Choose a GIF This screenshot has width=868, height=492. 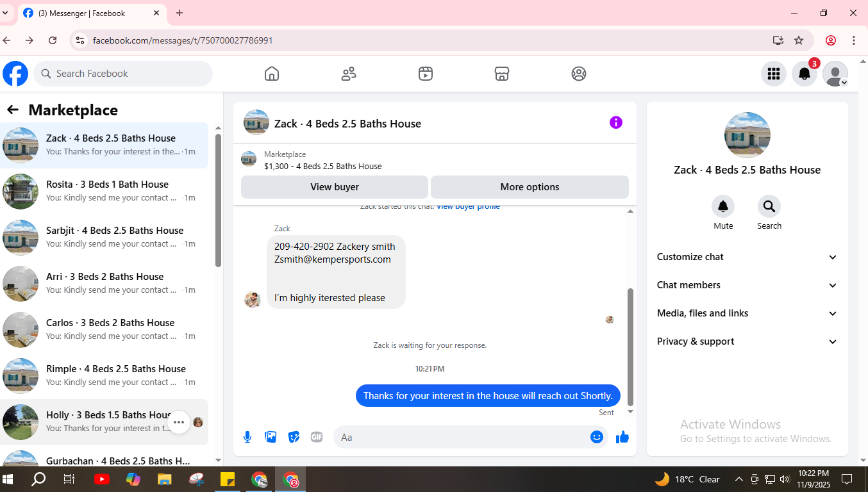(317, 437)
